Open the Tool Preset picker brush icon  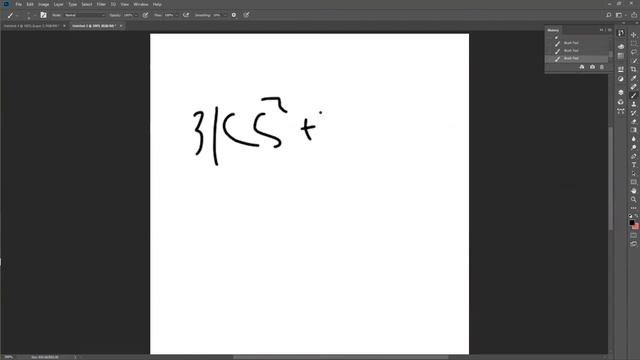coord(11,15)
